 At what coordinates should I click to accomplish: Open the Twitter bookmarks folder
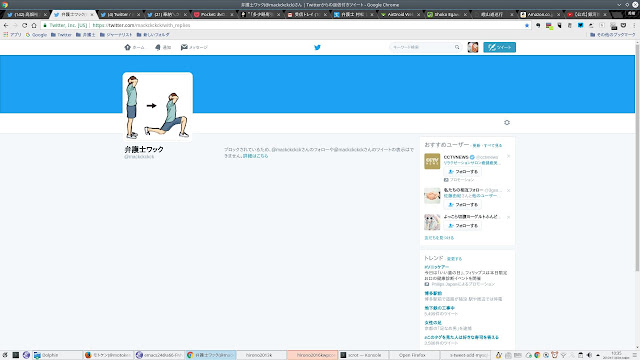click(x=61, y=35)
